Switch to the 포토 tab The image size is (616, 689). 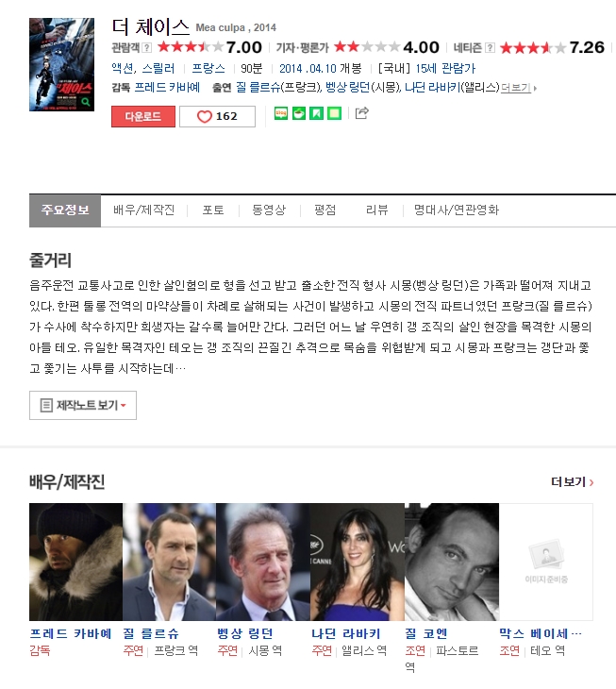tap(213, 210)
